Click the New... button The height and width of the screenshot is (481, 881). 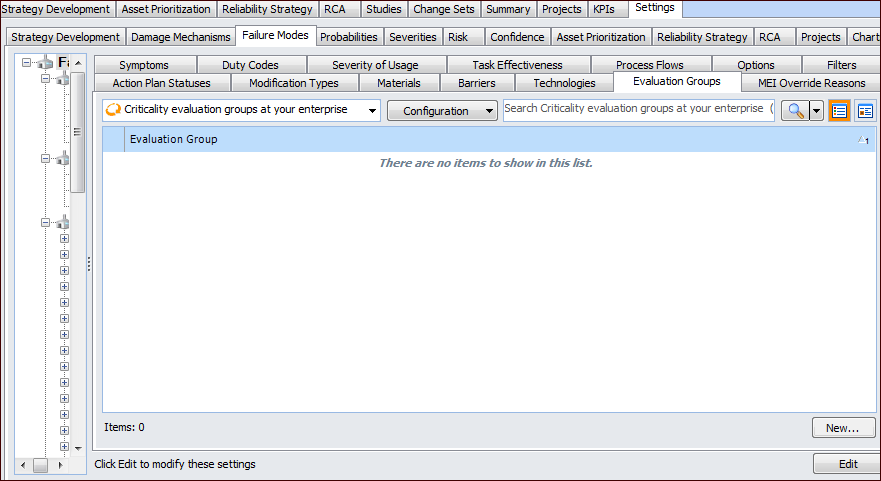click(x=843, y=428)
